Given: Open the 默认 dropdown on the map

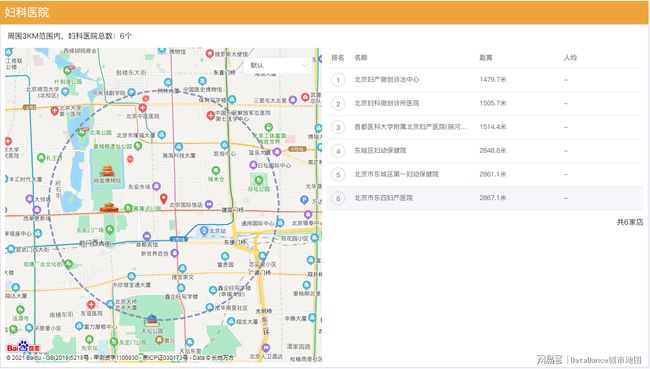Looking at the screenshot, I should tap(278, 66).
